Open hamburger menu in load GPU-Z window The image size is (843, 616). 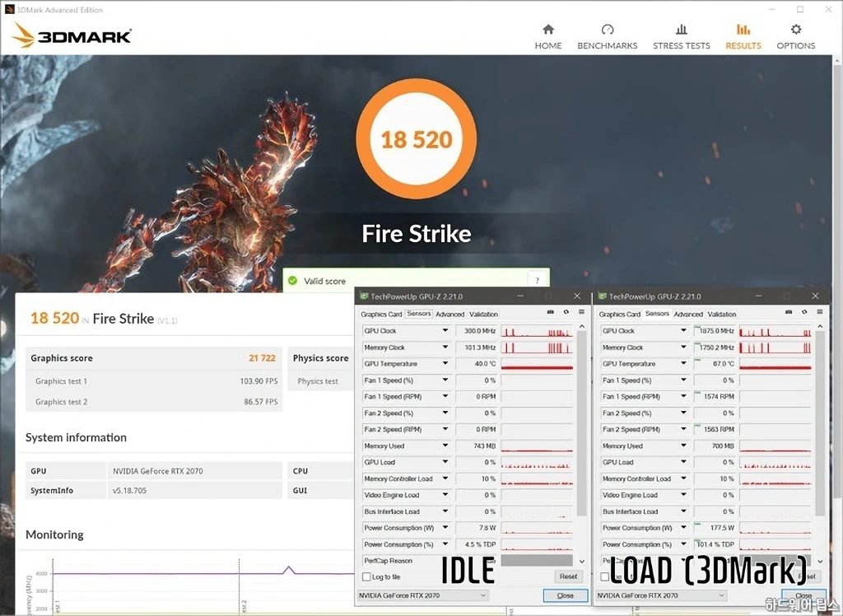click(x=820, y=312)
